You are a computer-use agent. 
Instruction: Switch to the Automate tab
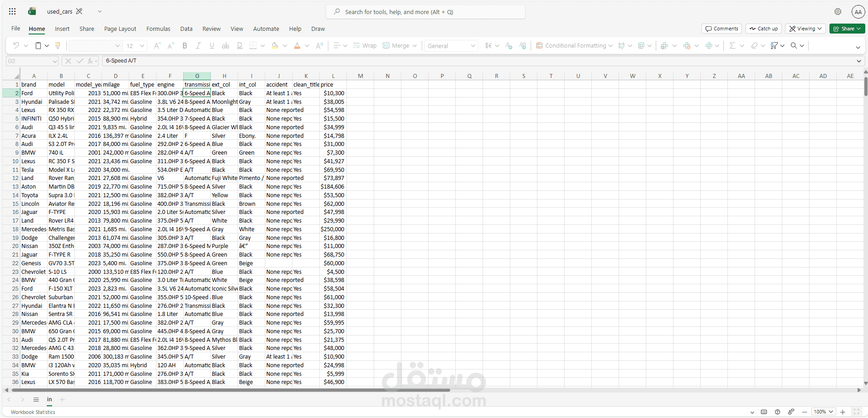[266, 29]
